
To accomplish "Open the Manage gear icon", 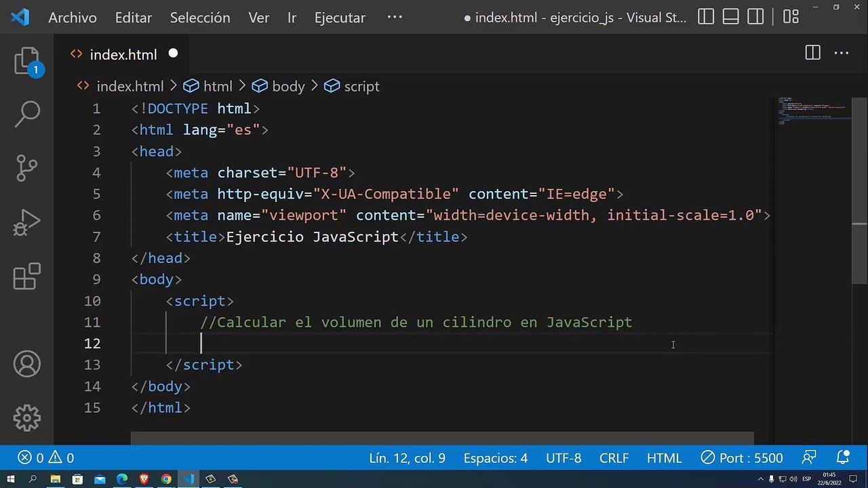I will point(27,418).
